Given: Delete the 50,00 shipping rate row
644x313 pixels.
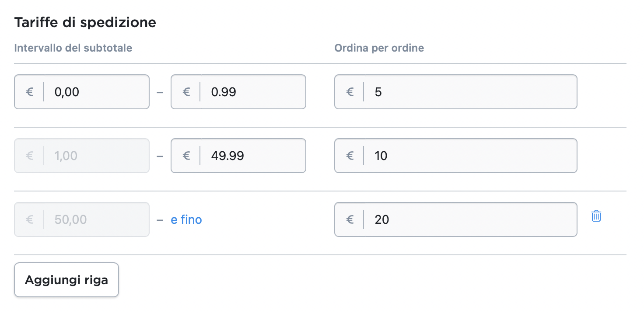Looking at the screenshot, I should point(596,216).
